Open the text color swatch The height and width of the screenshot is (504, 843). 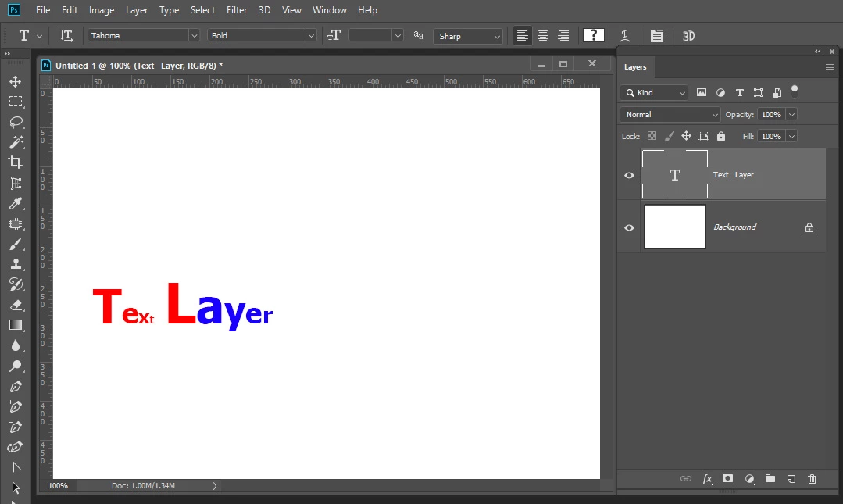tap(594, 35)
